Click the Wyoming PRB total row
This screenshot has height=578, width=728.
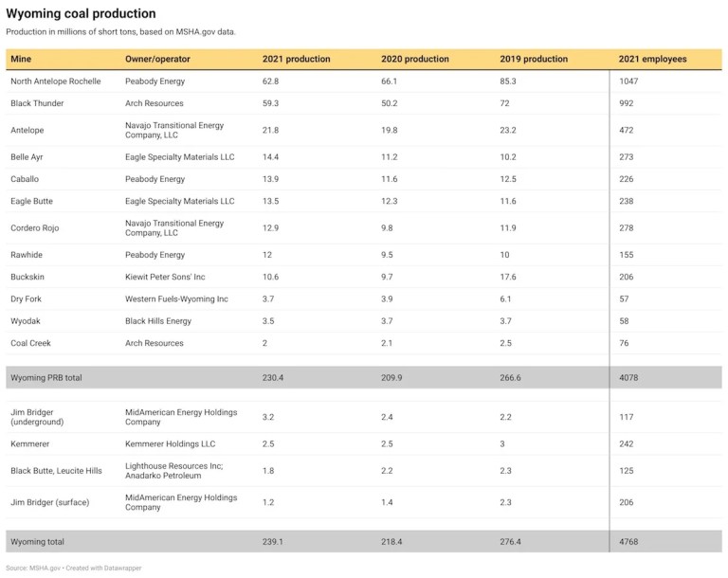(x=45, y=377)
